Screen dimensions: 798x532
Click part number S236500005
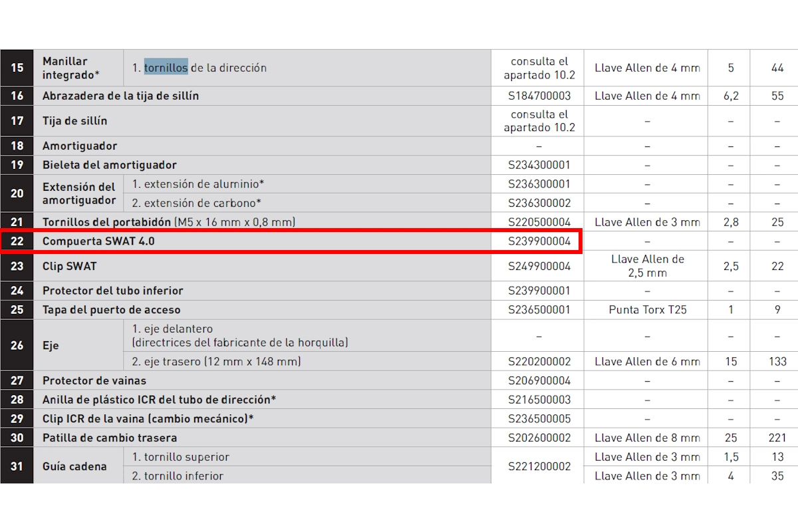539,419
